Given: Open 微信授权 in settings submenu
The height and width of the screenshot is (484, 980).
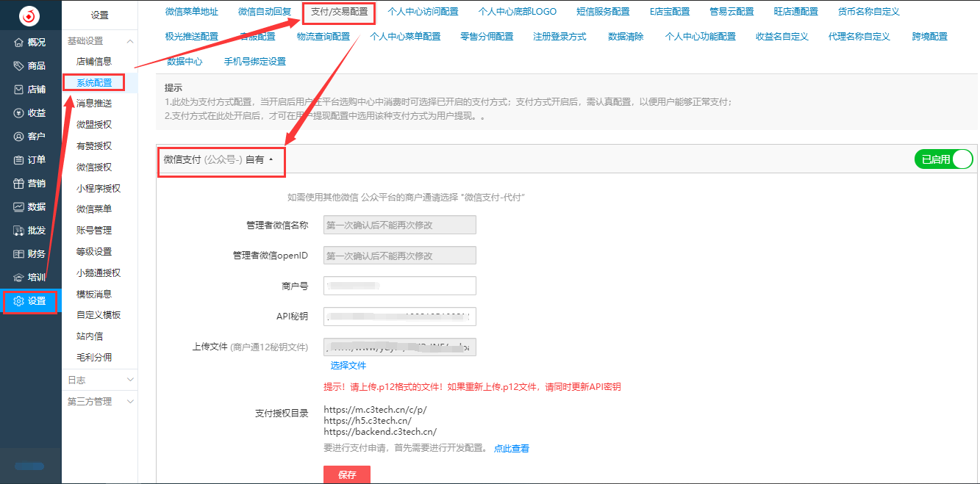Looking at the screenshot, I should [94, 167].
